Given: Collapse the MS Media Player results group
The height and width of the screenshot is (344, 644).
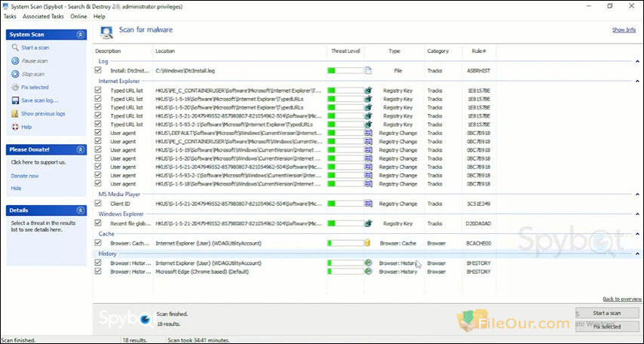Looking at the screenshot, I should 637,195.
